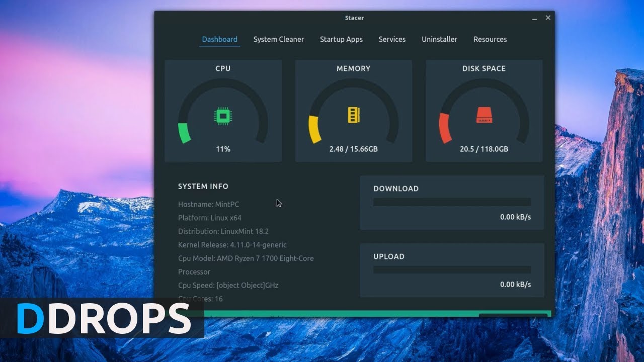Click the Distribution: LinuxMint 18.2 line
This screenshot has width=644, height=362.
pos(223,231)
